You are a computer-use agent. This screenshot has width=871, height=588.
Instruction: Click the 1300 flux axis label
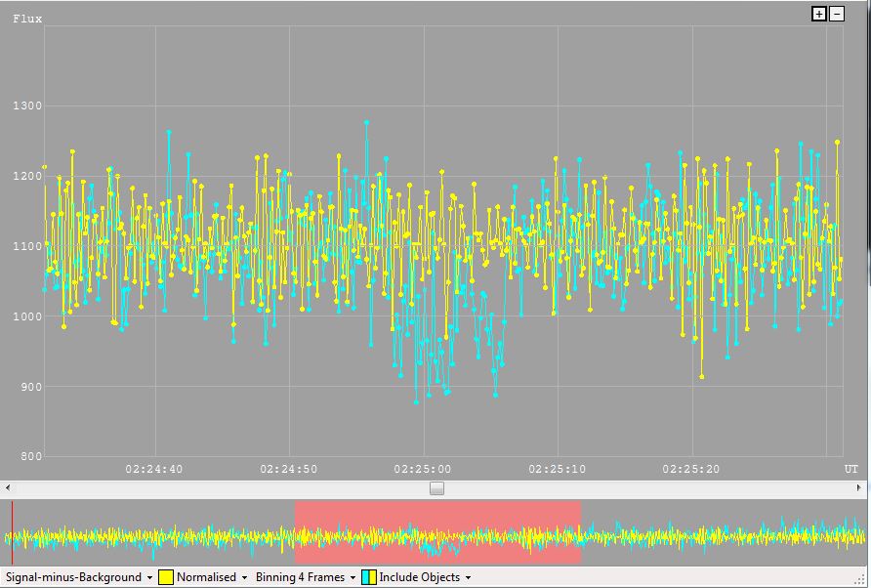26,105
